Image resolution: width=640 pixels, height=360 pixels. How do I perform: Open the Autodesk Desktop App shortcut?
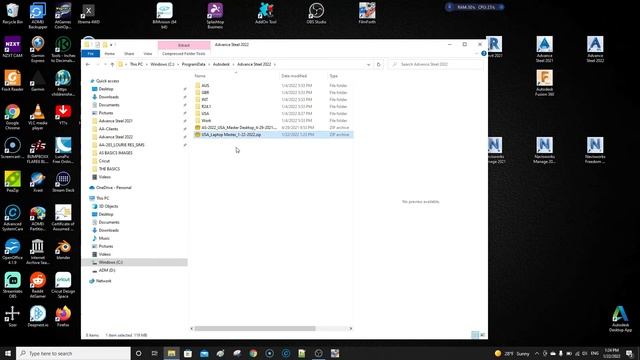620,318
